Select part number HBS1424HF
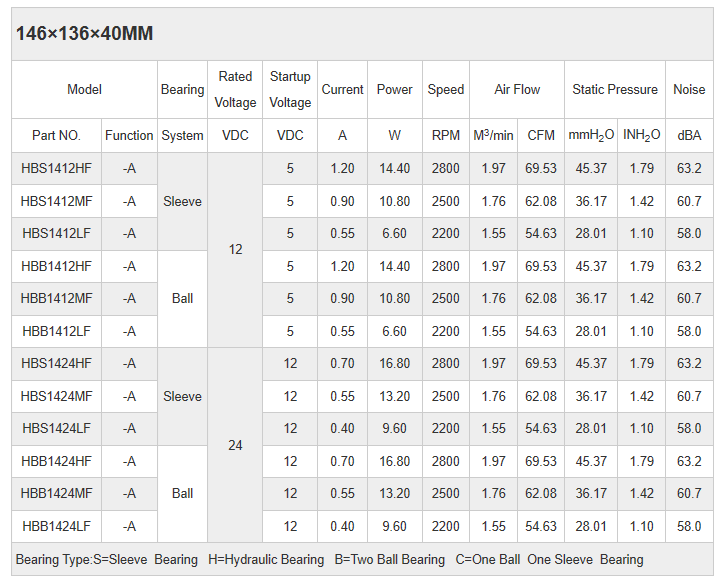The width and height of the screenshot is (726, 588). 56,363
